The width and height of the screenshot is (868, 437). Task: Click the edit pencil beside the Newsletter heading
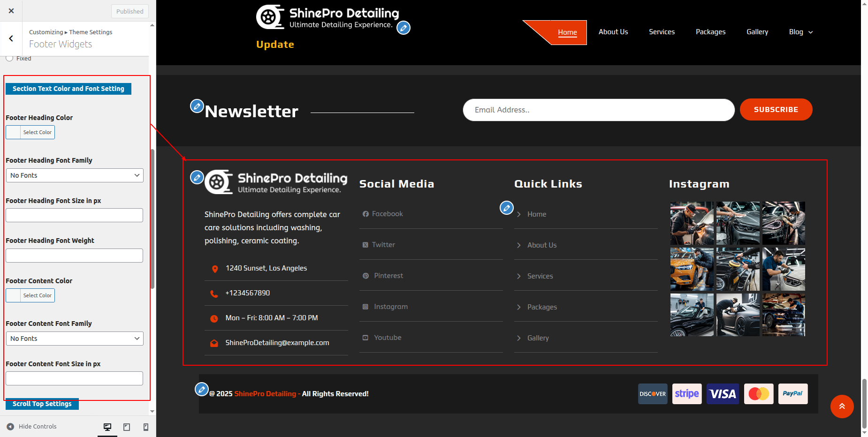[197, 106]
